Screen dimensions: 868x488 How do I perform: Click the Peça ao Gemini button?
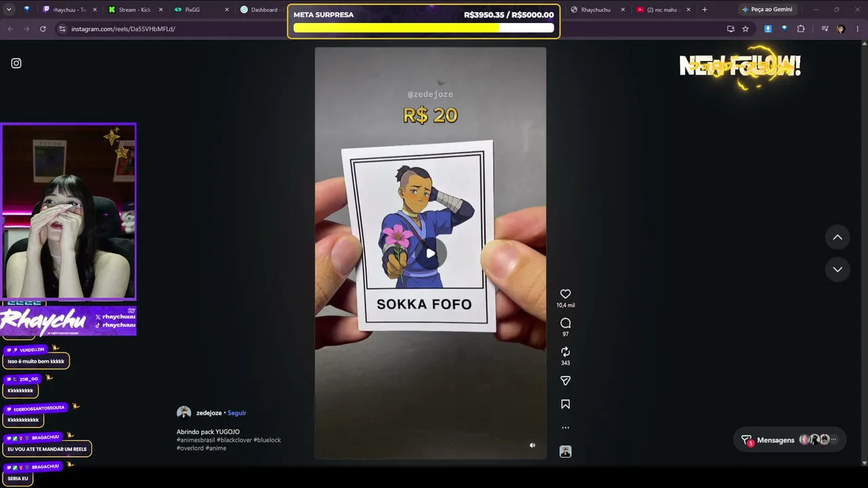click(x=767, y=9)
